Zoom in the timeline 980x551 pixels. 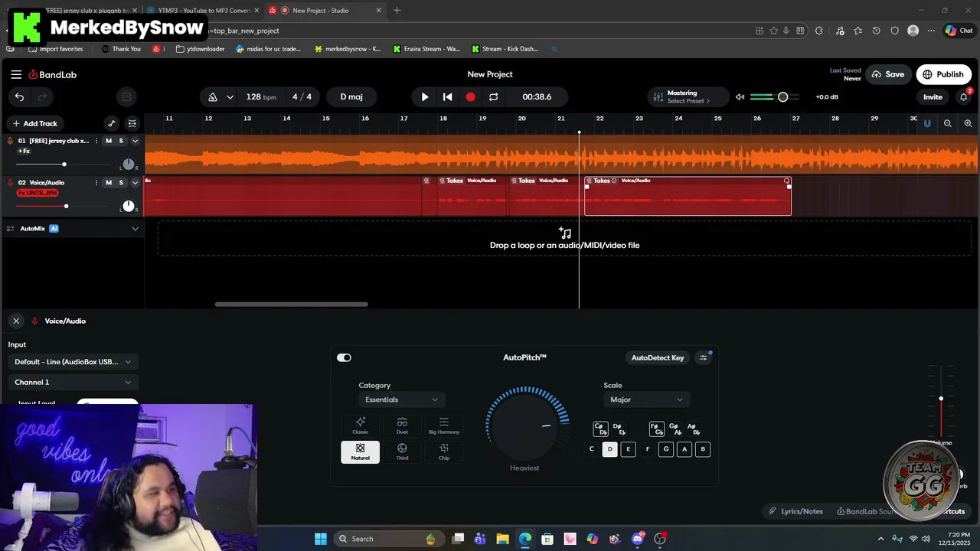click(x=968, y=123)
